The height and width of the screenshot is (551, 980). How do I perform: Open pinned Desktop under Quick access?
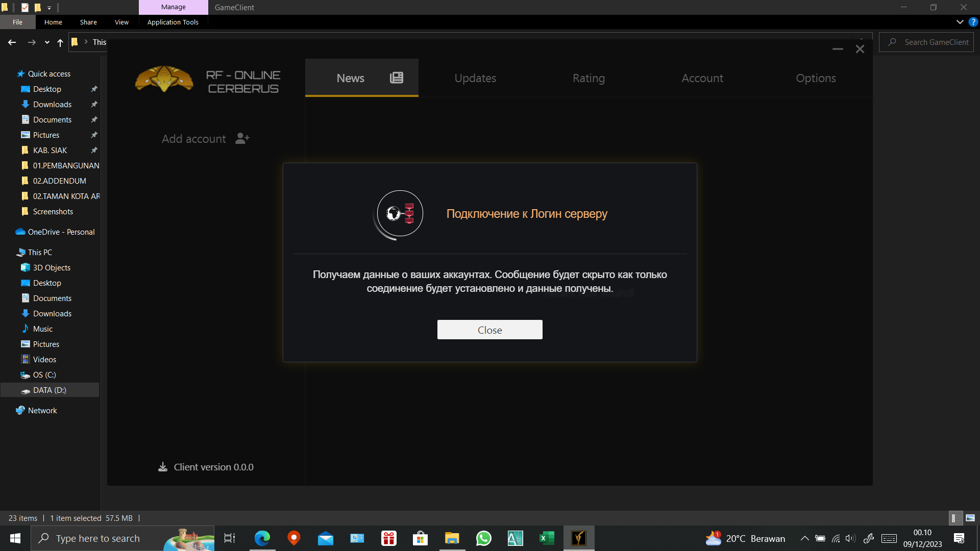tap(47, 89)
